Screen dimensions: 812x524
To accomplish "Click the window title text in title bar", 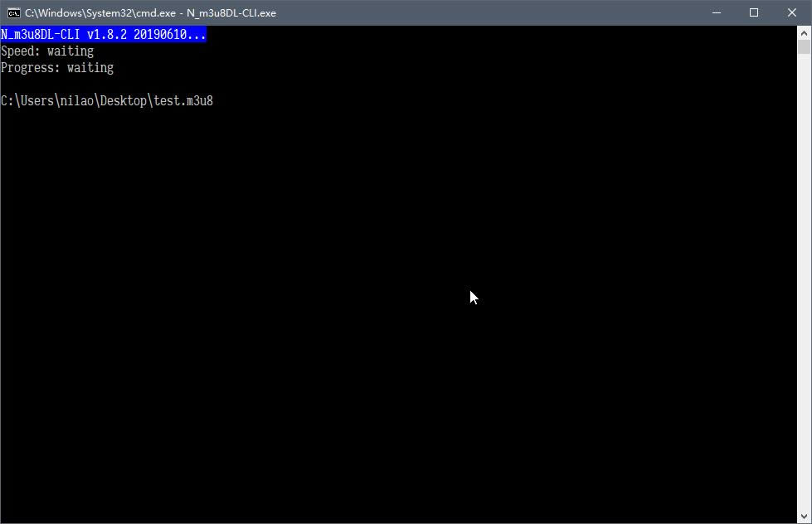I will coord(151,13).
